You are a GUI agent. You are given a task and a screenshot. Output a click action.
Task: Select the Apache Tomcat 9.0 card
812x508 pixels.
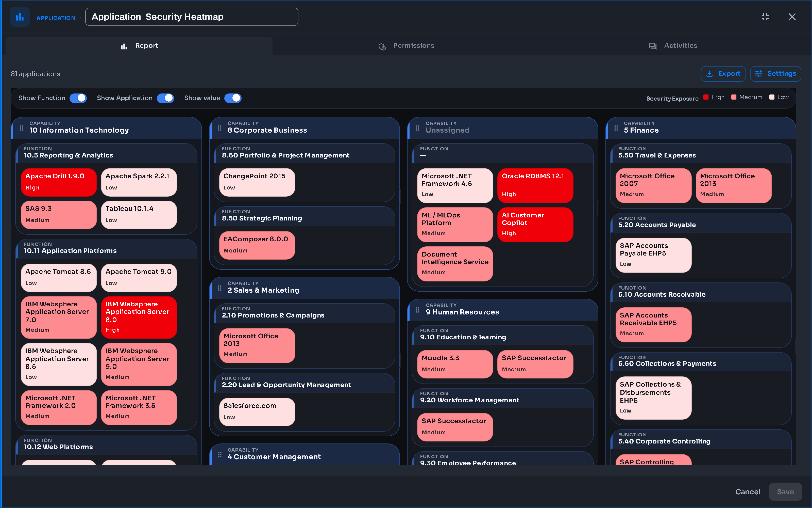(139, 278)
